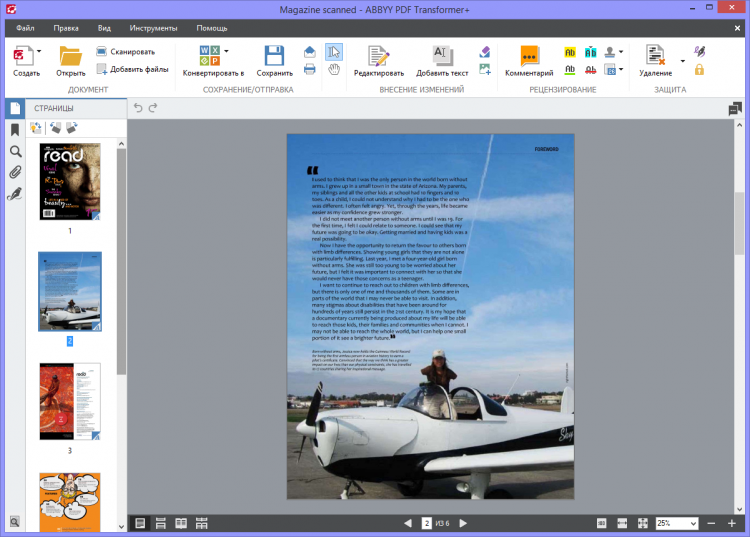Switch to single page view mode
This screenshot has height=537, width=750.
click(140, 523)
